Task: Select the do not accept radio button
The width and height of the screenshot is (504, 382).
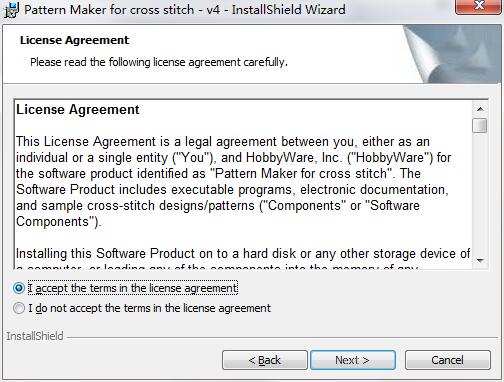Action: click(19, 308)
